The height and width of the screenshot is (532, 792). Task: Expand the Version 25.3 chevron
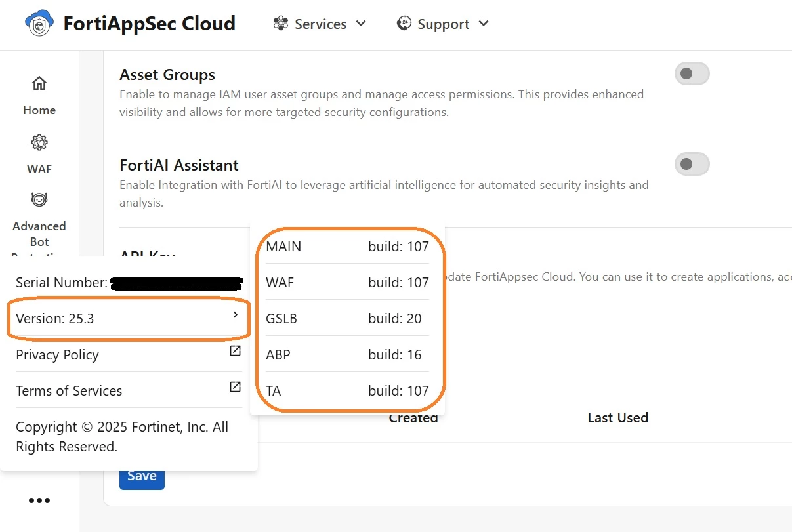(x=235, y=316)
